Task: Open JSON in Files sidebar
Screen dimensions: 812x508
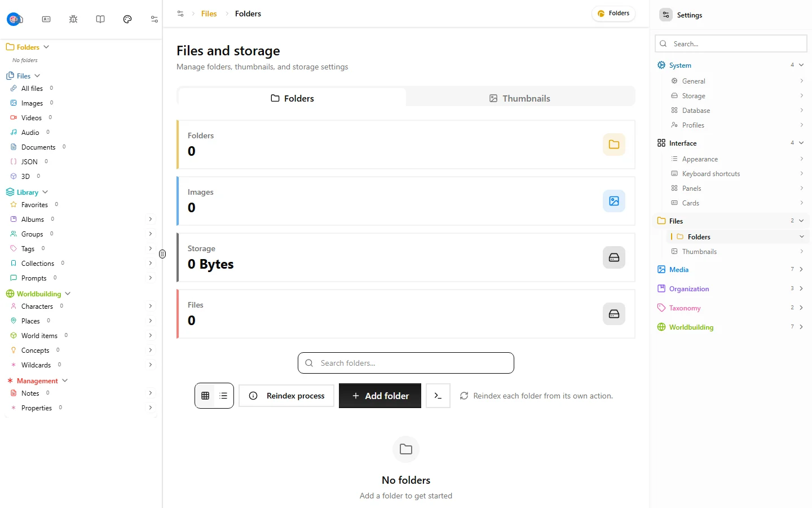Action: (x=29, y=162)
